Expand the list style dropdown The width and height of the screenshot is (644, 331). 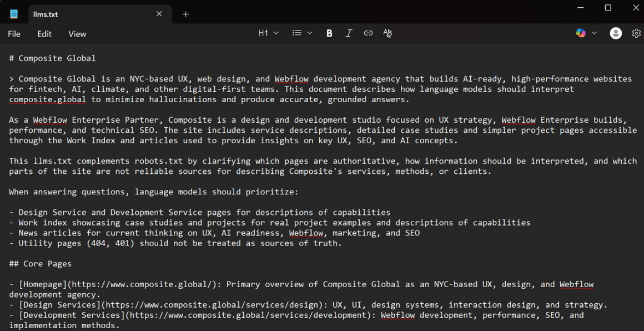coord(303,33)
